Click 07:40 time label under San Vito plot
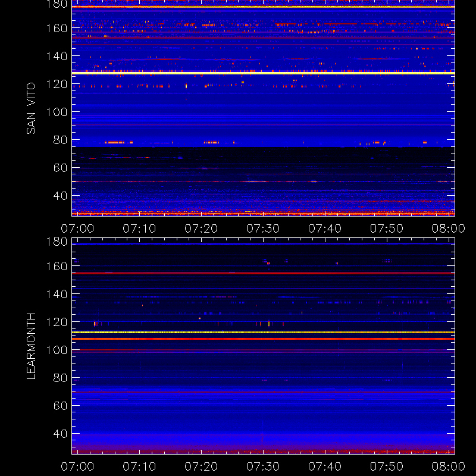 325,228
